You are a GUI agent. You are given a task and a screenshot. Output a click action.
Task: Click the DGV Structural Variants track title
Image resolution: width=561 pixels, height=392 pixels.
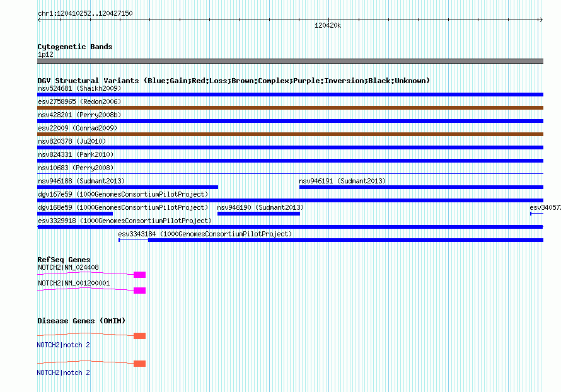point(234,81)
